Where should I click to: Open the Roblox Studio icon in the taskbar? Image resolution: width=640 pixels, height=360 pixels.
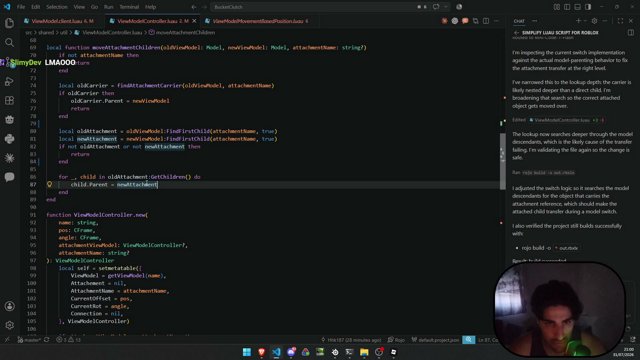click(x=393, y=352)
